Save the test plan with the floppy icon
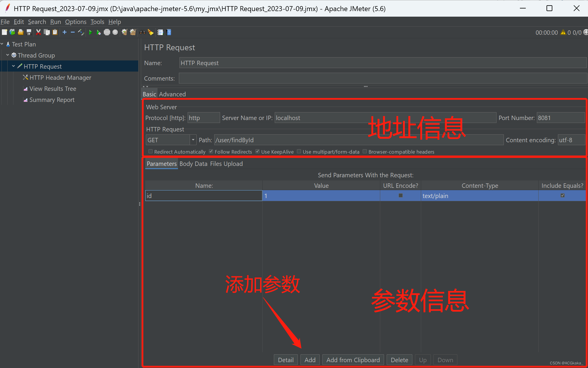 pyautogui.click(x=29, y=32)
